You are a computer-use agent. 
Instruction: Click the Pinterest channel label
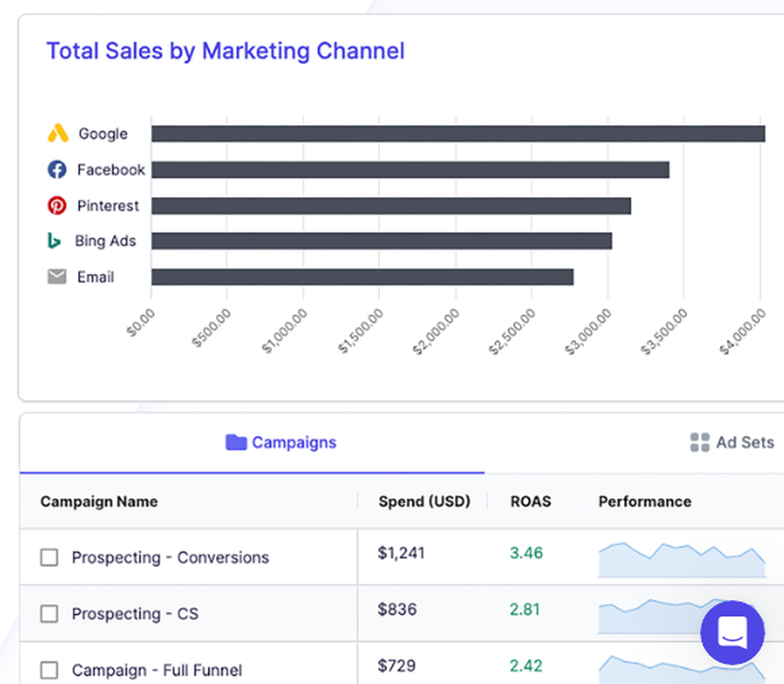tap(108, 206)
